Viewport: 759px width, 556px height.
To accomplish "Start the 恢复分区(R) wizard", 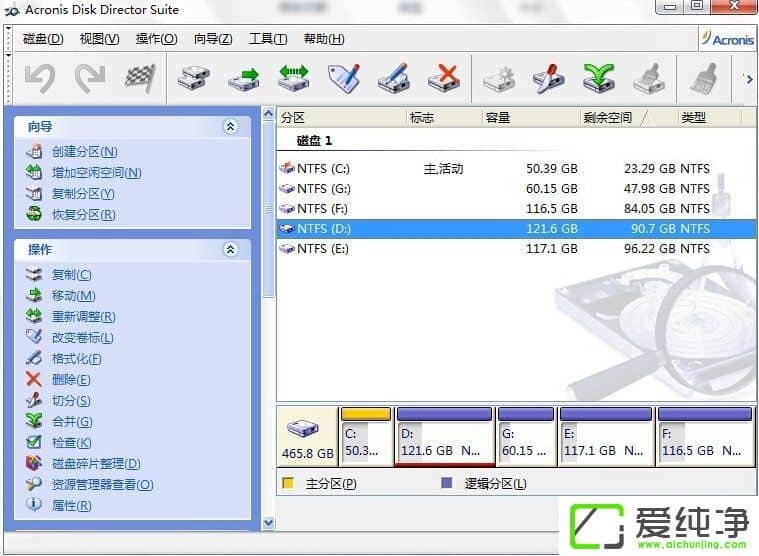I will pos(84,214).
